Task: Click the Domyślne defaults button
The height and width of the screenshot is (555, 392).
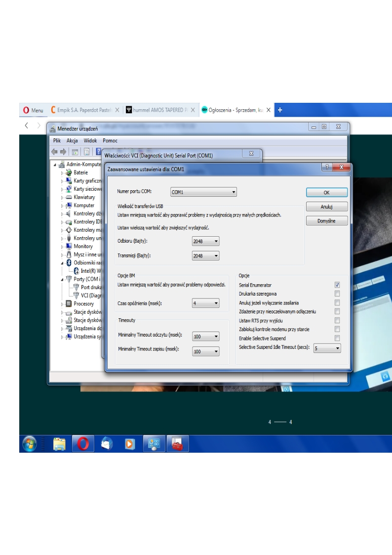Action: [326, 221]
